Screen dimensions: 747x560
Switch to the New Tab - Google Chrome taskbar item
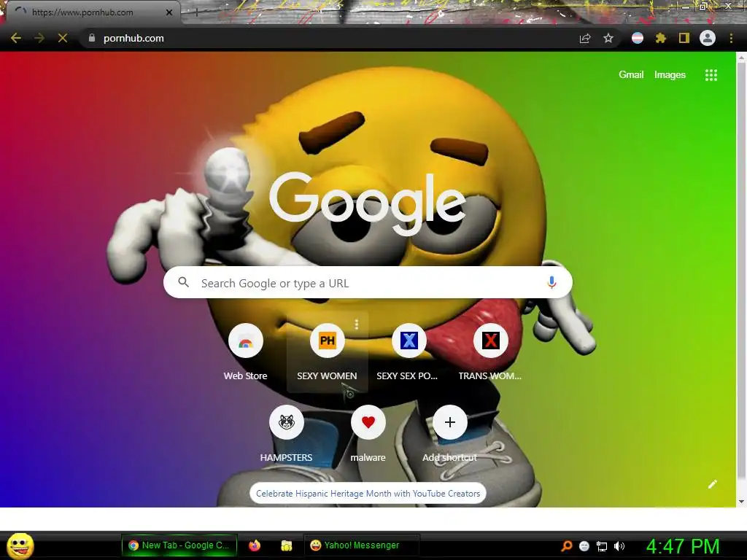point(179,545)
